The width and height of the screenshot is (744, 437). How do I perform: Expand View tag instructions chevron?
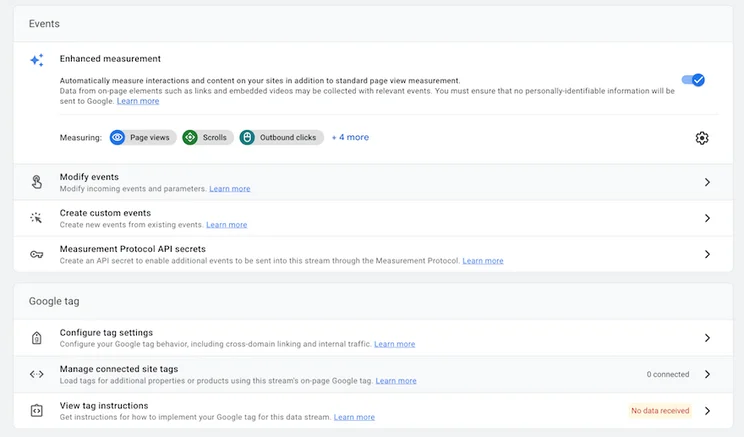pos(707,411)
